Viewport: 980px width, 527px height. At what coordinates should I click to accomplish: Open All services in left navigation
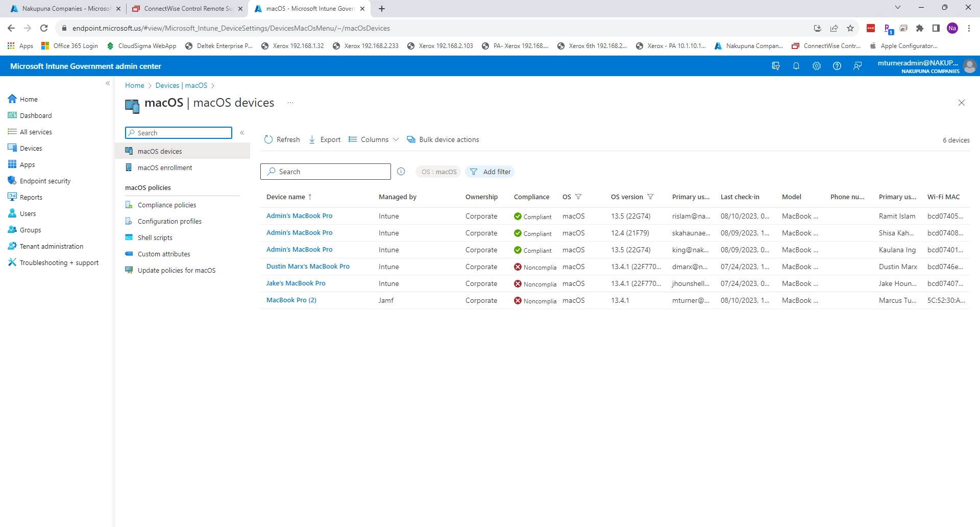[30, 132]
